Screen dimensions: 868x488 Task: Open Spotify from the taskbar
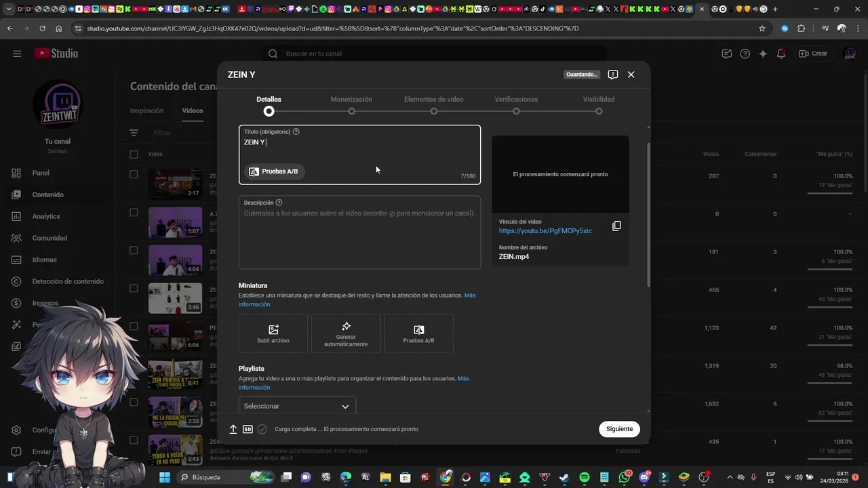(585, 477)
